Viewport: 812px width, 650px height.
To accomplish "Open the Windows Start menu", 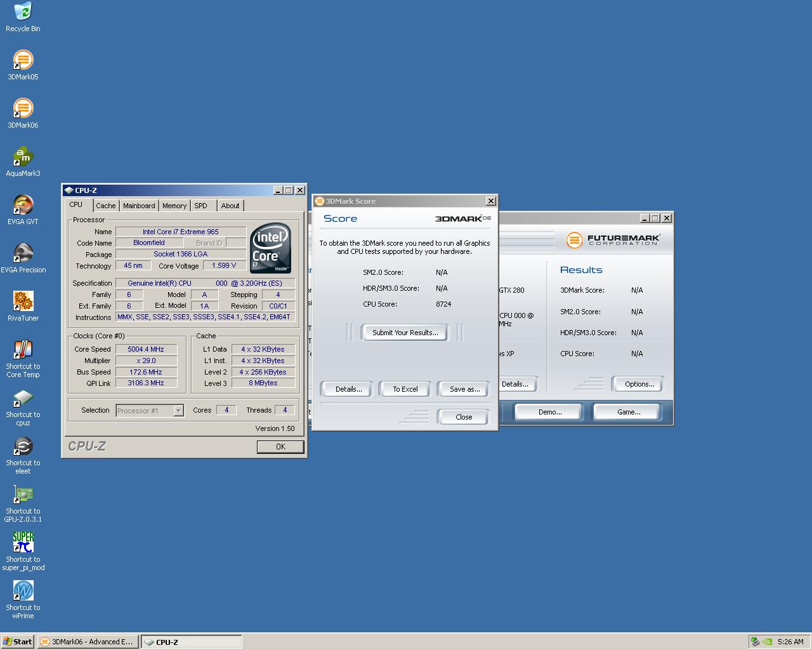I will click(x=17, y=642).
